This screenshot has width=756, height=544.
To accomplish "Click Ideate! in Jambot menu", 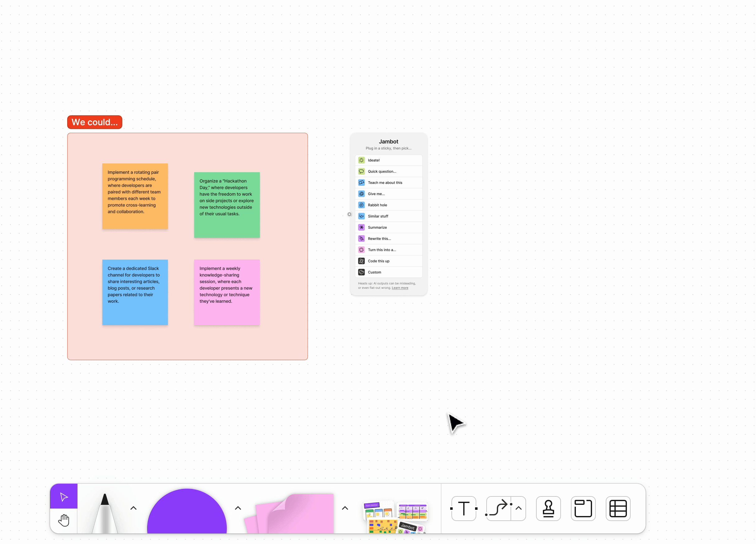I will click(x=389, y=160).
